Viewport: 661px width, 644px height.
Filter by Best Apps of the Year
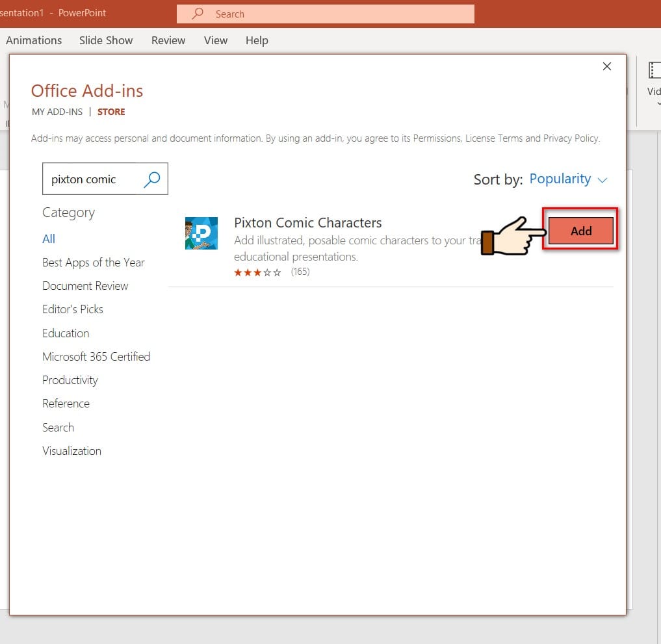pyautogui.click(x=94, y=263)
